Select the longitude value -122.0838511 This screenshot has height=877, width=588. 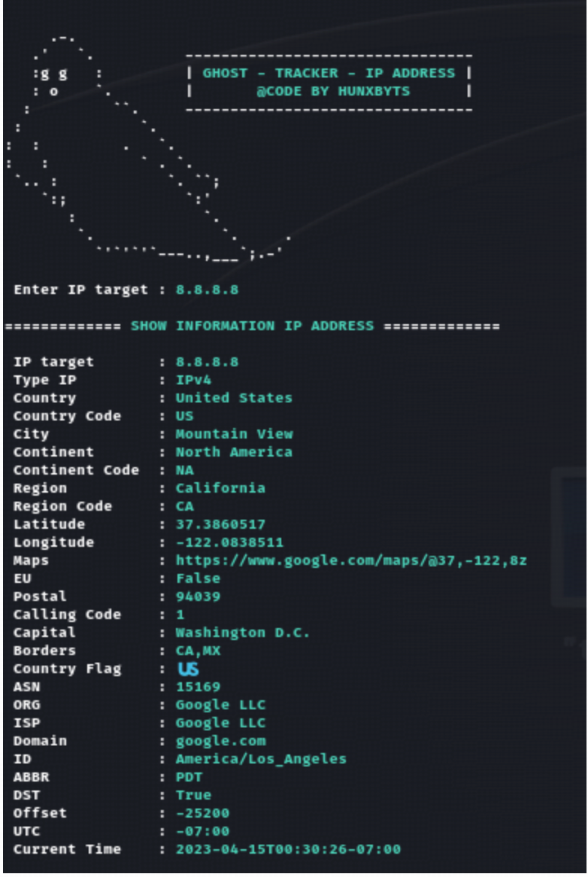[x=229, y=542]
